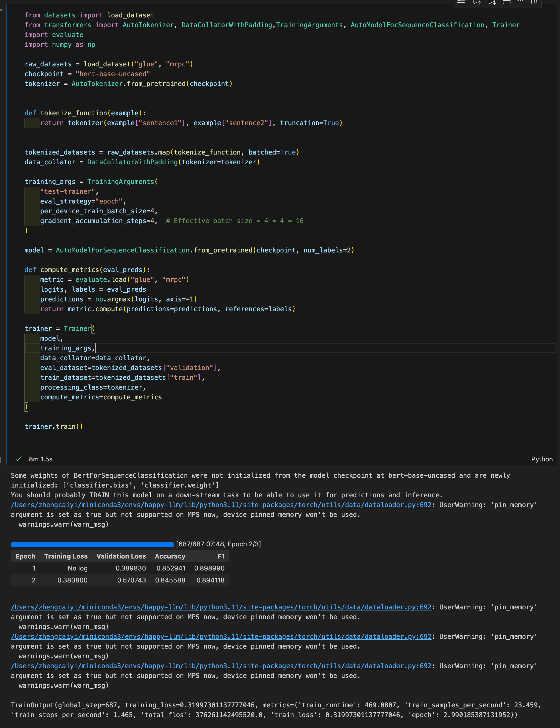Select the Epoch 2 results row

(x=120, y=580)
